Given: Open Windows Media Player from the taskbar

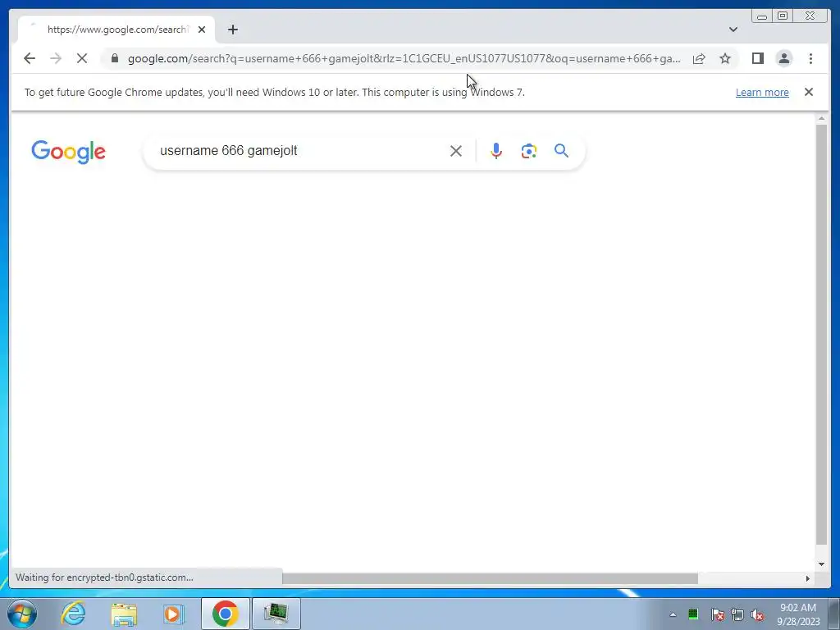Looking at the screenshot, I should [x=173, y=614].
